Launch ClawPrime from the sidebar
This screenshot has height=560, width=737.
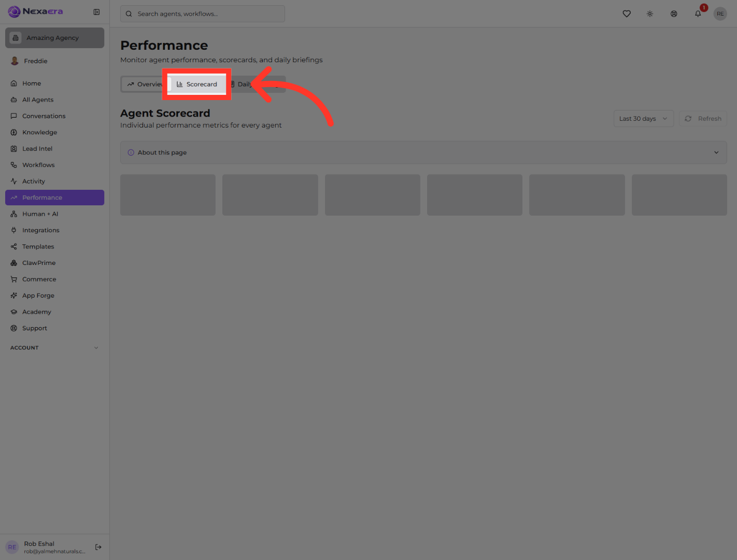pyautogui.click(x=54, y=263)
